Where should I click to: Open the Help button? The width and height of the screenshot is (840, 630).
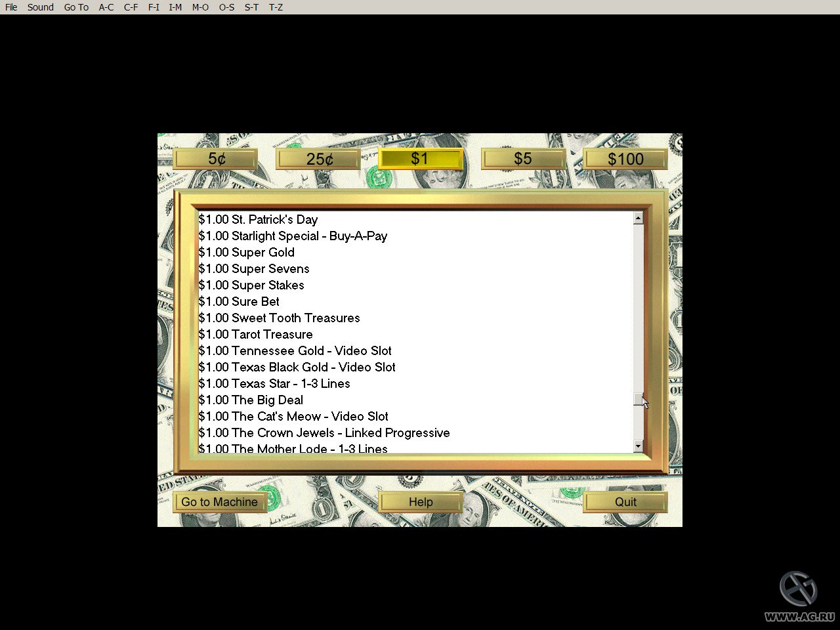tap(421, 502)
